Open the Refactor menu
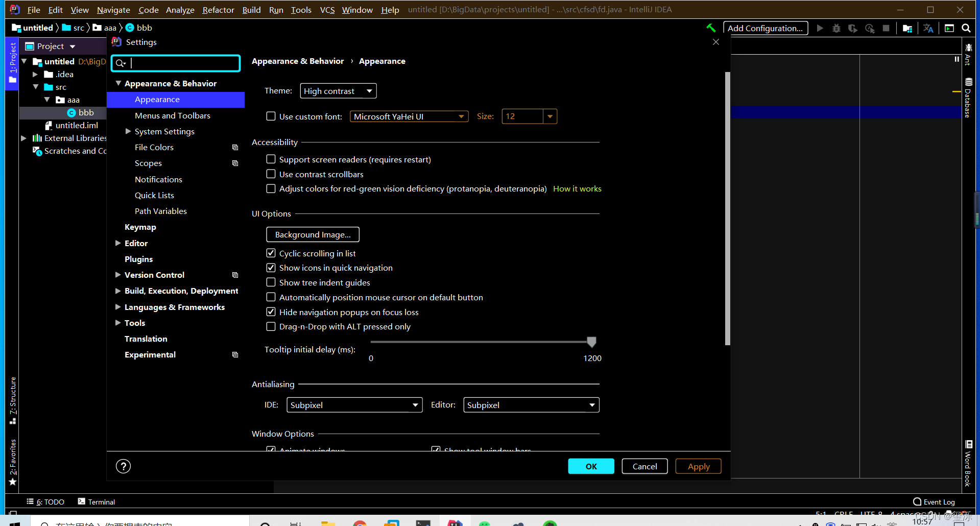 218,10
